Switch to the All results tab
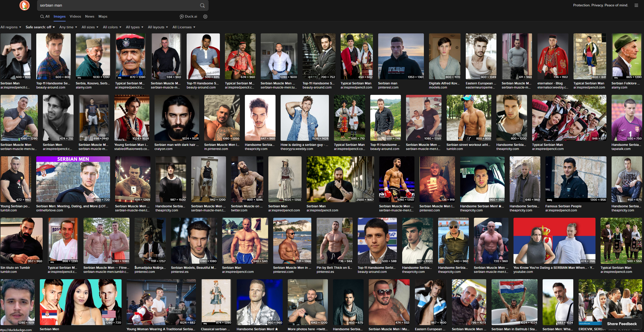This screenshot has width=644, height=332. 45,17
